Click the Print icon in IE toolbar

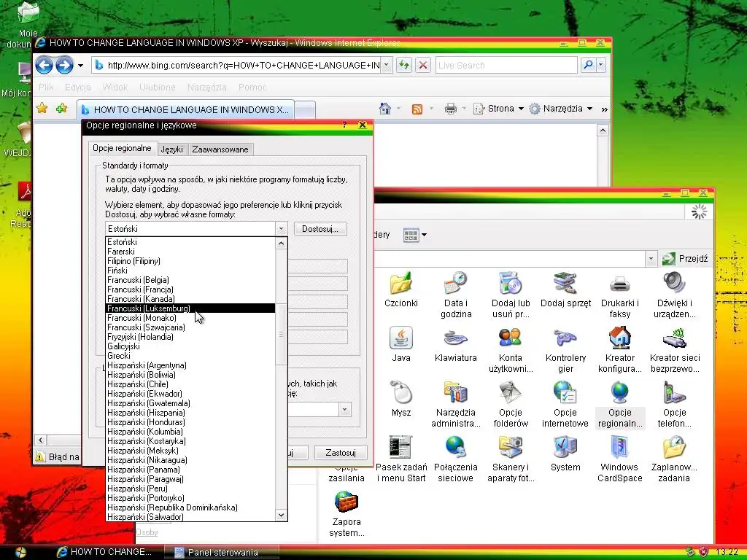(x=450, y=109)
